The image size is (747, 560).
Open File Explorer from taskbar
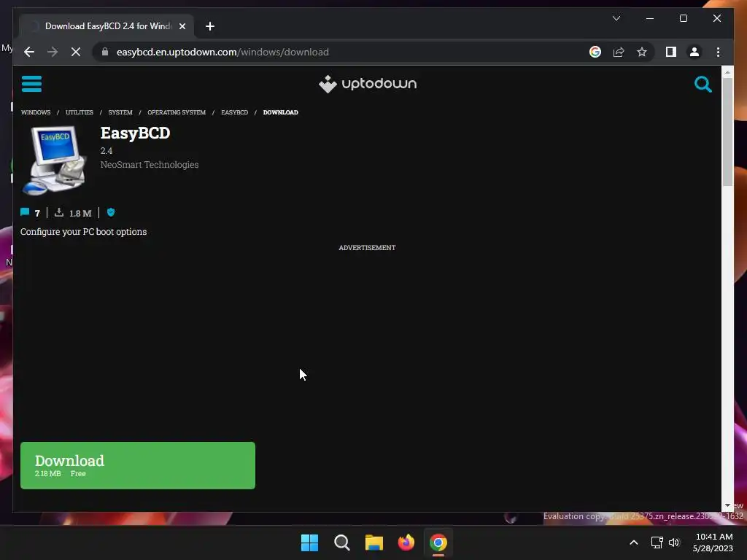(x=374, y=542)
